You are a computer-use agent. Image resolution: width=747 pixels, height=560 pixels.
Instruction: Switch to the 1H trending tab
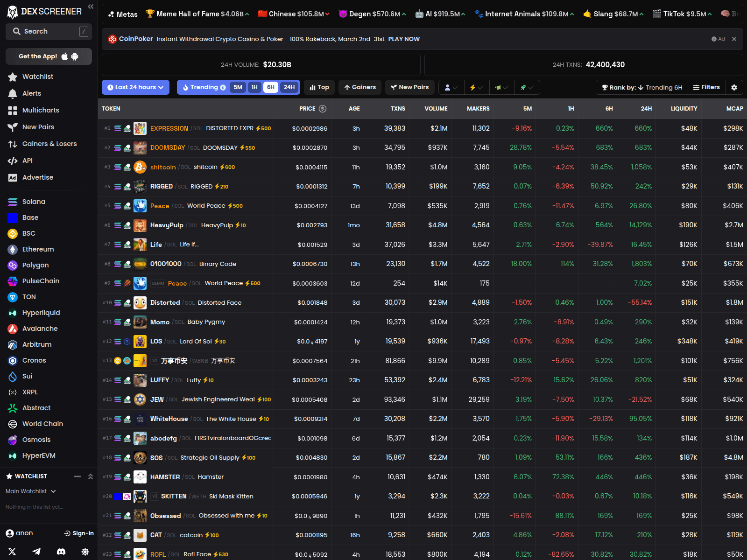(x=254, y=87)
